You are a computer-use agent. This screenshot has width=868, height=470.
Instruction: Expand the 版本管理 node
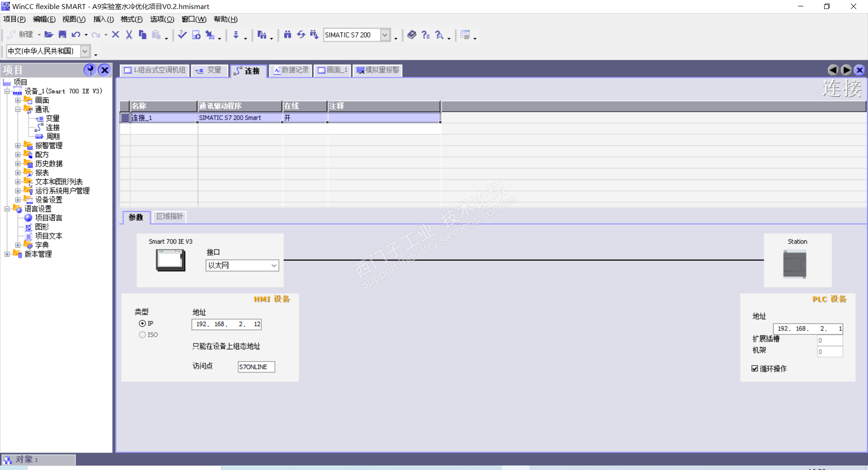tap(7, 254)
